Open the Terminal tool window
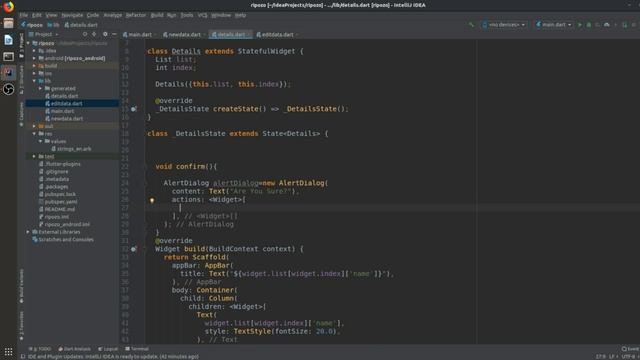This screenshot has height=360, width=640. [137, 349]
